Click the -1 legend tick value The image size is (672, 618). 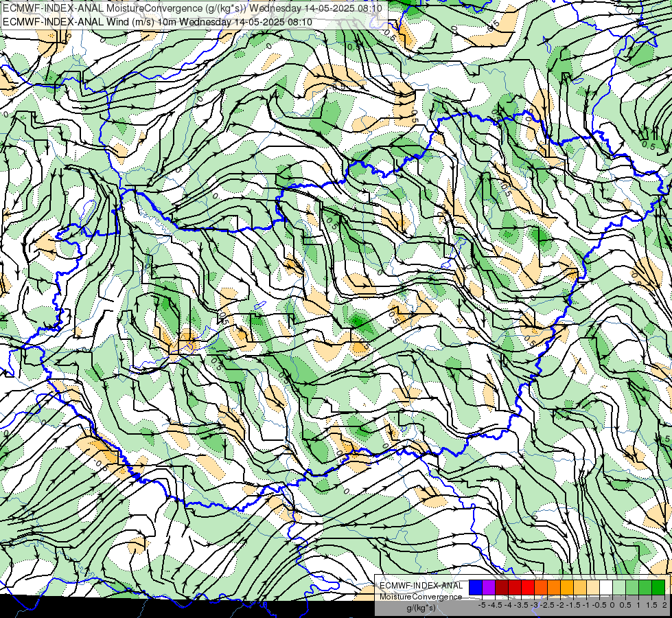(x=586, y=605)
